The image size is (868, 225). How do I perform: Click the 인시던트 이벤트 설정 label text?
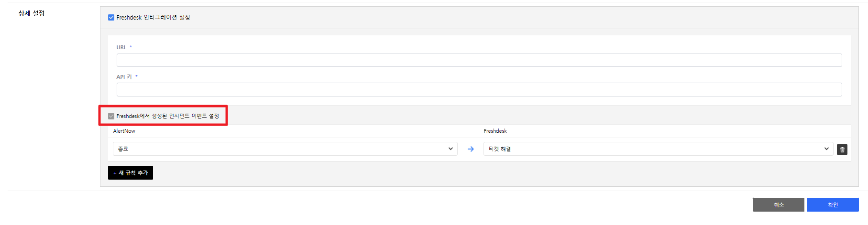pyautogui.click(x=167, y=116)
